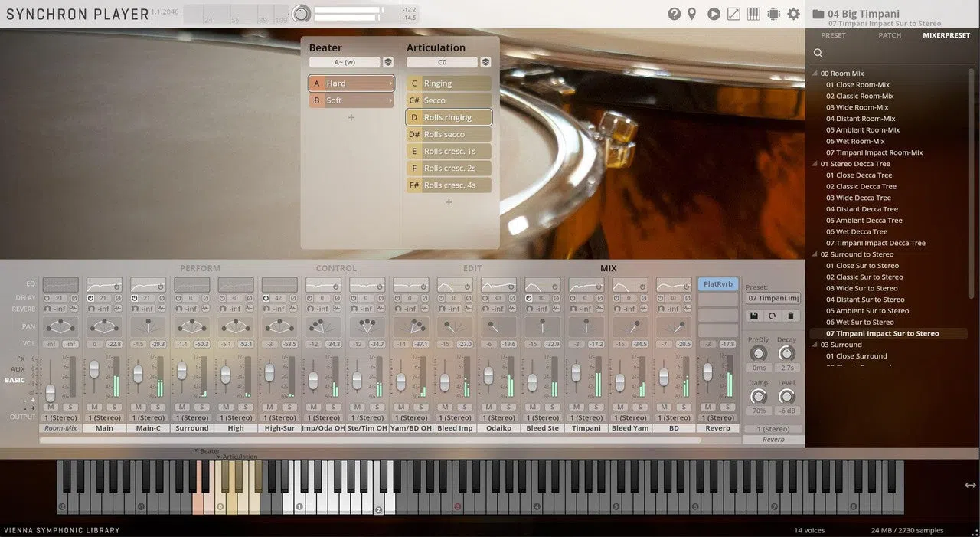Open the Main channel output dropdown 1 (Stereo)

click(x=104, y=417)
